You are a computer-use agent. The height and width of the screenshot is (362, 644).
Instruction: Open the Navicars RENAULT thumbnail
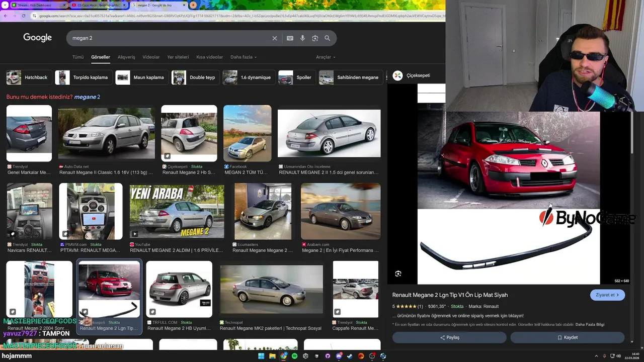tap(29, 211)
